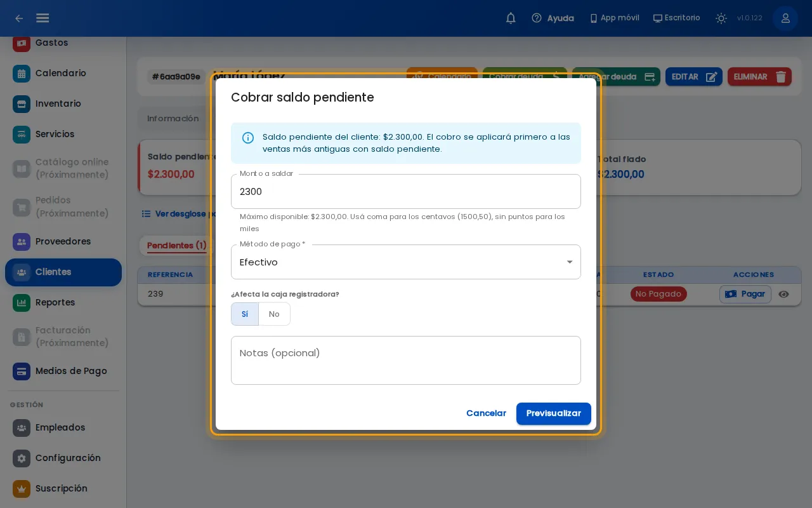
Task: Switch to the Pendientes (1) tab
Action: point(177,245)
